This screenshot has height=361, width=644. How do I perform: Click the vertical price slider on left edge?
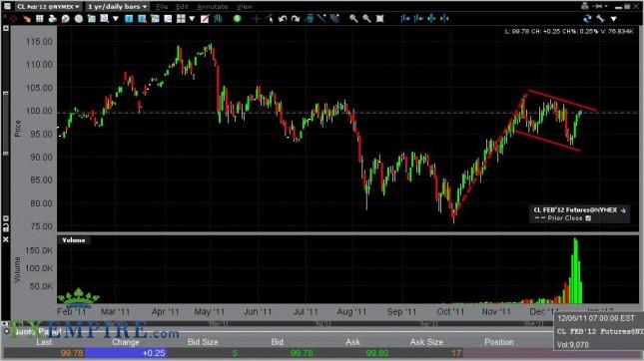pyautogui.click(x=6, y=123)
